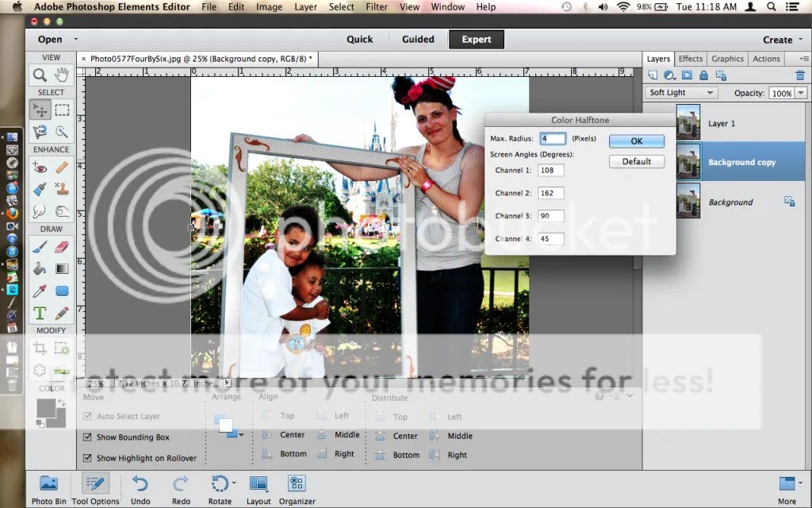
Task: Expand the Open button arrow
Action: 75,39
